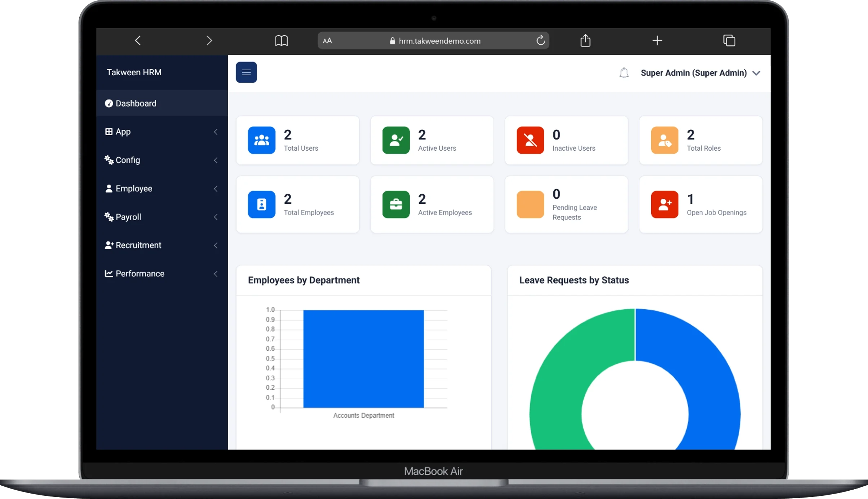This screenshot has width=868, height=499.
Task: Click the Active Users label
Action: point(437,148)
